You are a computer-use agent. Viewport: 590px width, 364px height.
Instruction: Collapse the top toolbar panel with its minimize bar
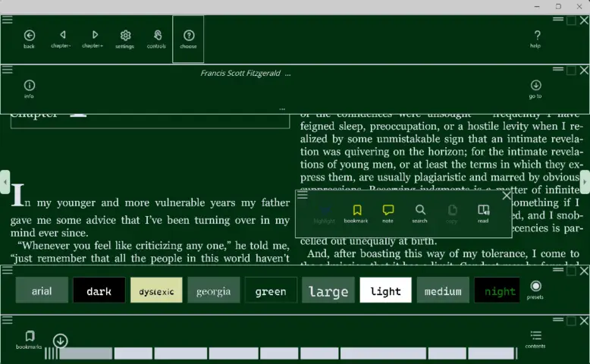point(558,19)
